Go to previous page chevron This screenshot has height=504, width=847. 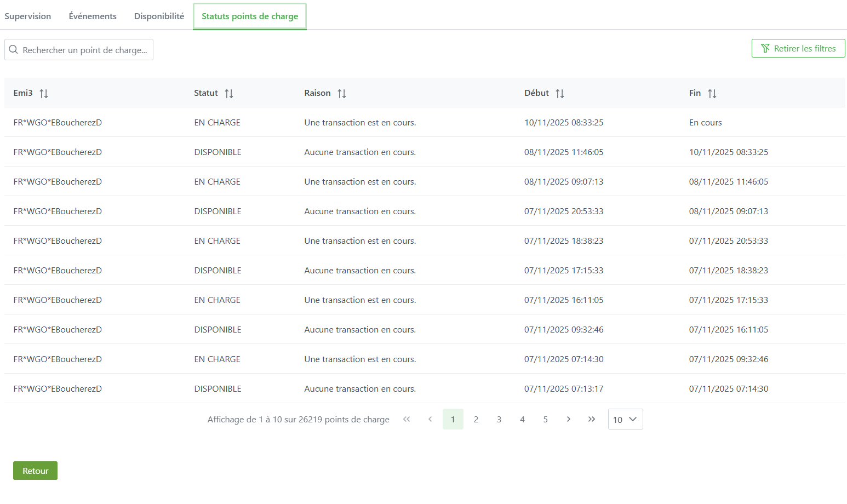click(430, 419)
